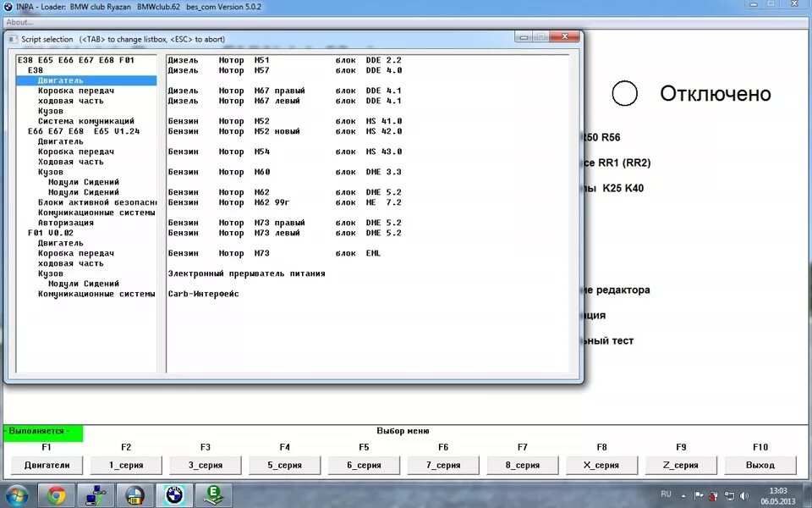
Task: Select Авторизация in the tree
Action: click(x=66, y=223)
